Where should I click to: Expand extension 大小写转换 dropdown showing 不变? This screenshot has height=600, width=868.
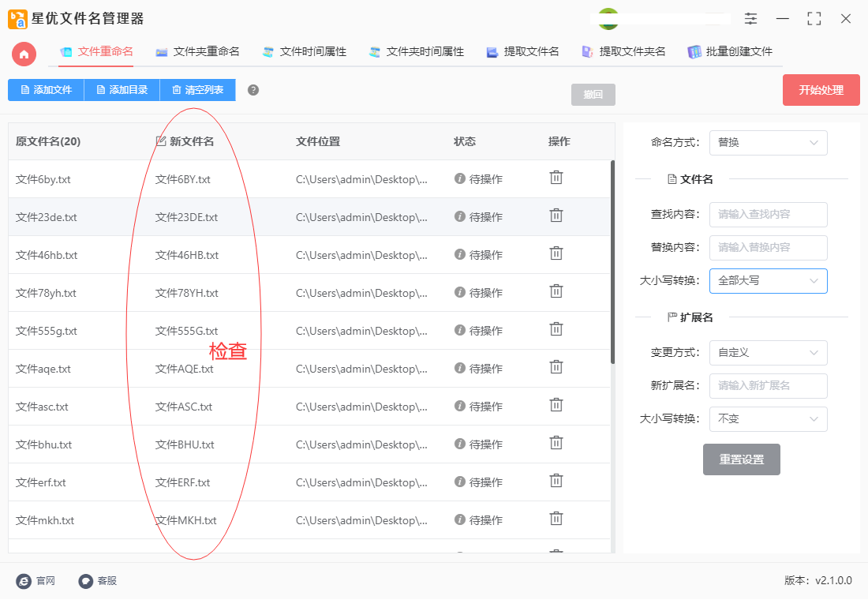coord(768,419)
